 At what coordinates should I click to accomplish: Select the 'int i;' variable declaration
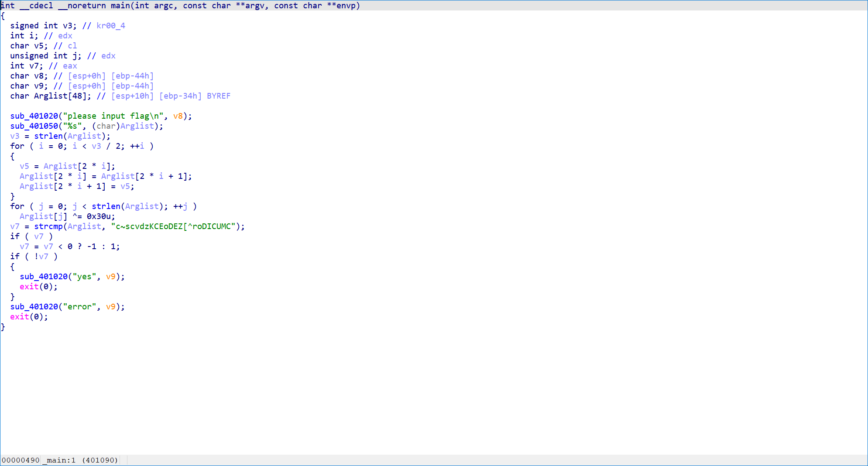coord(24,36)
